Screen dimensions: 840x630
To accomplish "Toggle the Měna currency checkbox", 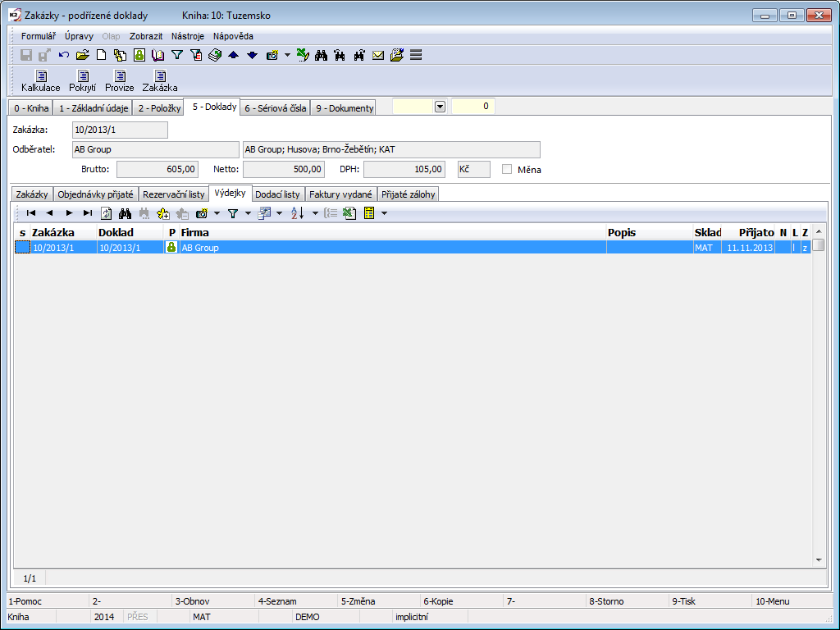I will (507, 169).
